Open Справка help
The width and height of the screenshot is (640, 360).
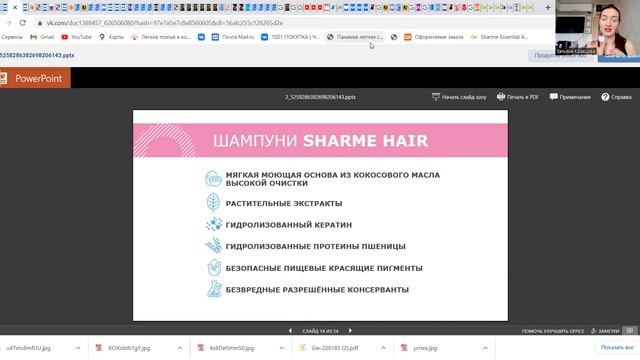click(x=616, y=97)
